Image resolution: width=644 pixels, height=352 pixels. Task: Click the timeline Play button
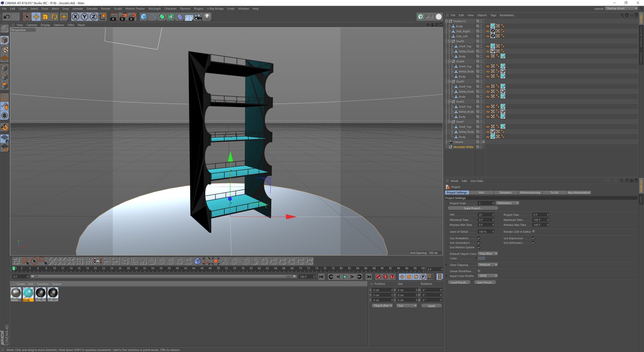pyautogui.click(x=345, y=277)
